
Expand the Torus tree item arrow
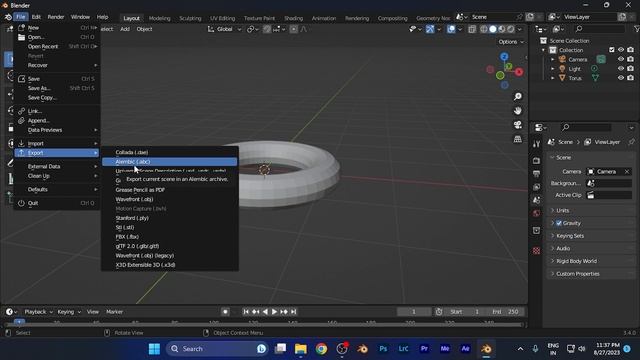coord(553,78)
